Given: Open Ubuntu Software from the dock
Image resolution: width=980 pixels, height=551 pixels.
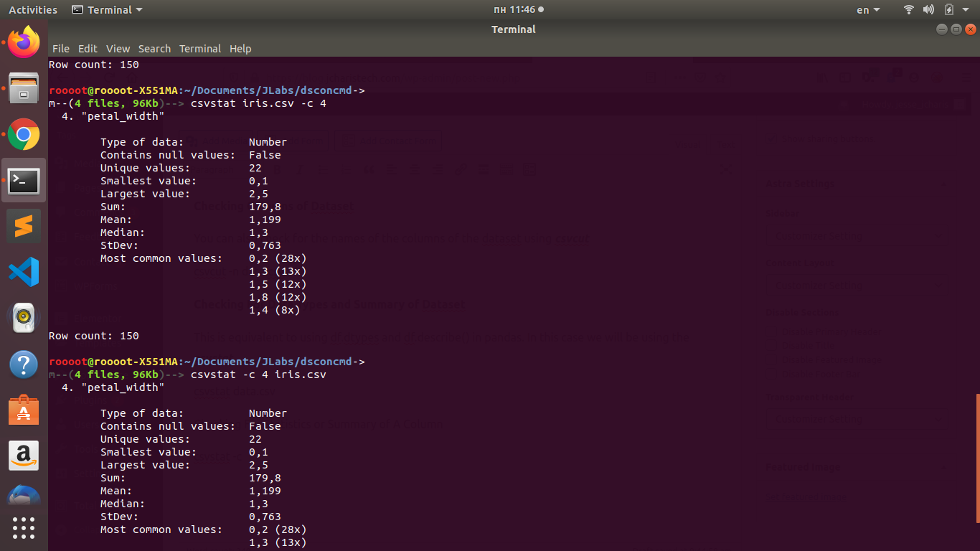Looking at the screenshot, I should tap(24, 410).
